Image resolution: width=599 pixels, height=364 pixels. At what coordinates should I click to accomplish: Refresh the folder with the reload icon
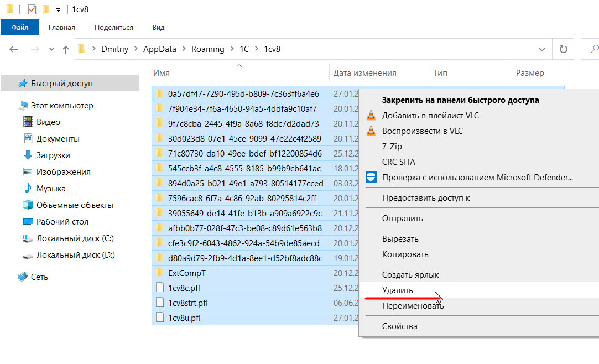(x=563, y=49)
